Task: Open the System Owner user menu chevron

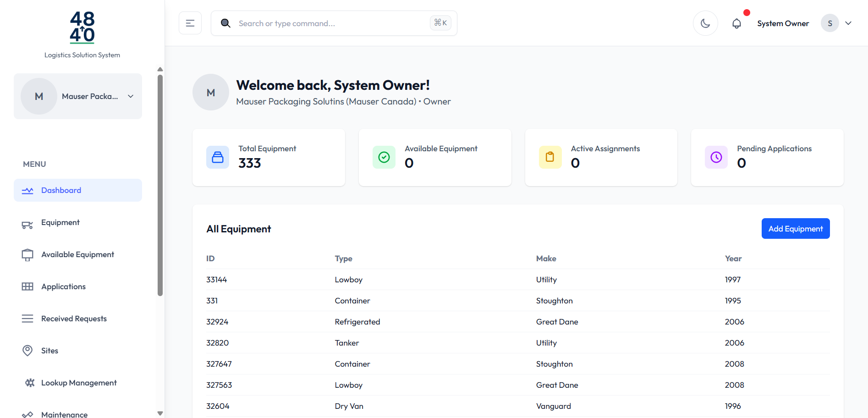Action: [848, 23]
